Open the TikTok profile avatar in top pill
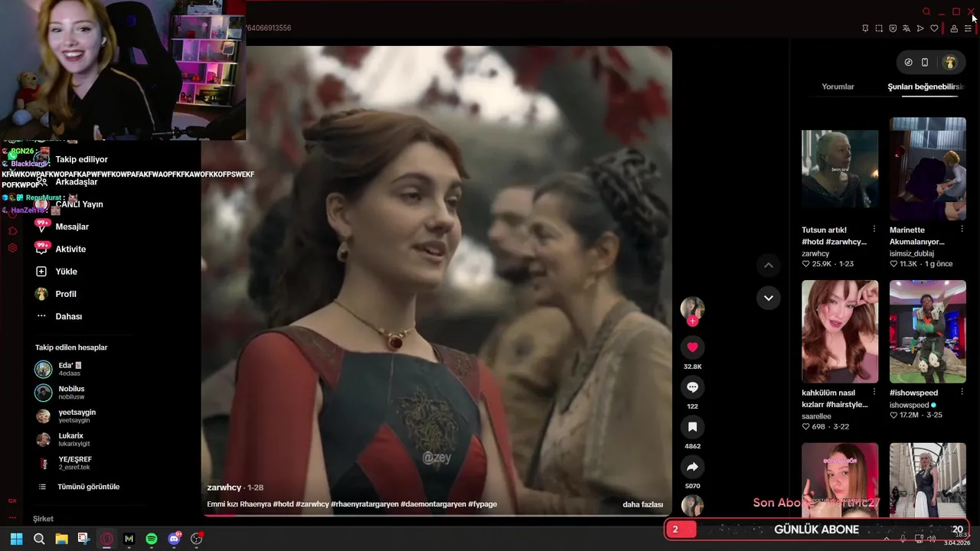Screen dimensions: 980x551 point(949,62)
